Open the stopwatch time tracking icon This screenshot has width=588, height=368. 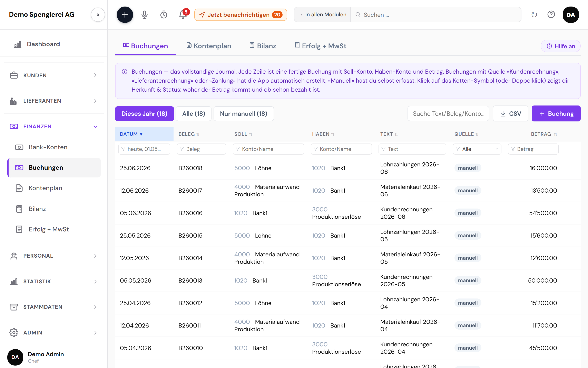click(x=164, y=15)
